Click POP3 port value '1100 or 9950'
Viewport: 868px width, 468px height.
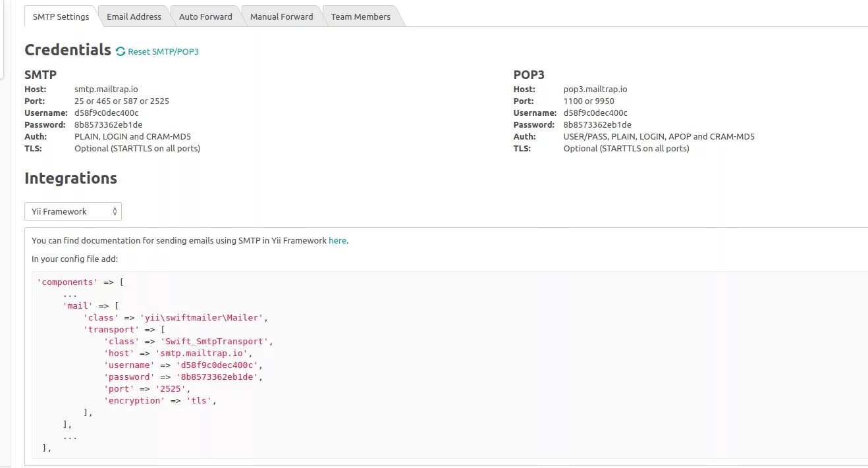589,101
